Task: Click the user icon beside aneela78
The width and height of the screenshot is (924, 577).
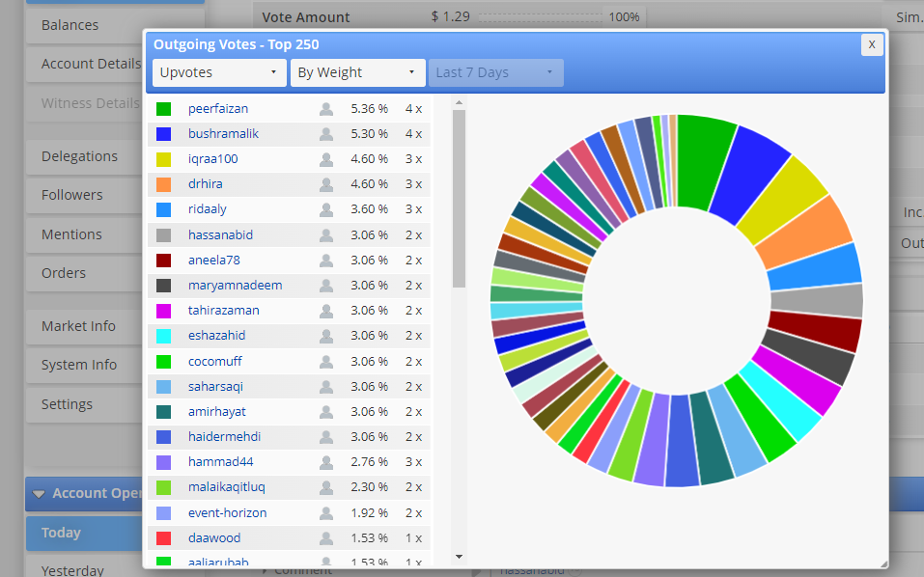Action: coord(326,261)
